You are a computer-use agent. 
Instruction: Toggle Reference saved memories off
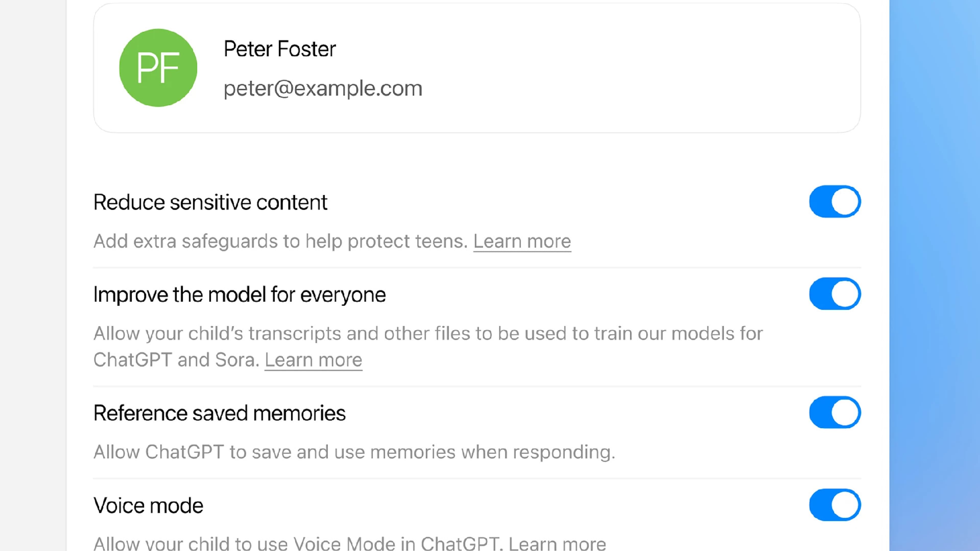tap(835, 412)
